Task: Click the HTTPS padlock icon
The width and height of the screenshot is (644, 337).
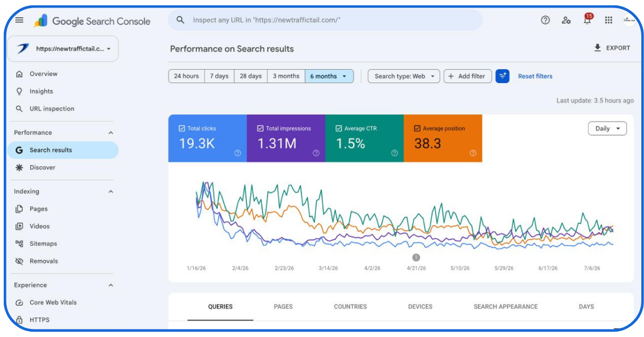Action: (x=19, y=320)
